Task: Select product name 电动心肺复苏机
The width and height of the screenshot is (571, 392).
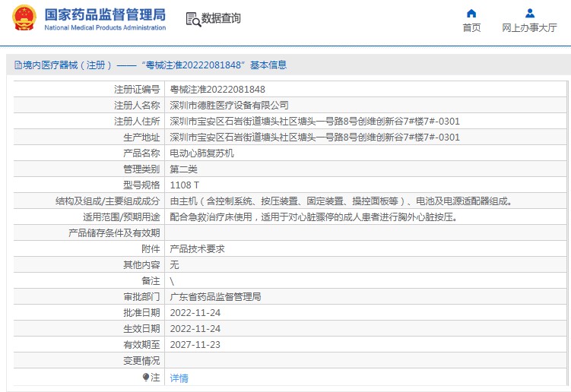Action: coord(201,153)
